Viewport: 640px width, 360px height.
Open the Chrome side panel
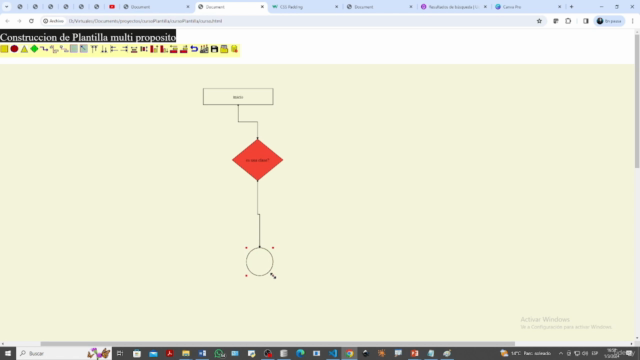(586, 21)
